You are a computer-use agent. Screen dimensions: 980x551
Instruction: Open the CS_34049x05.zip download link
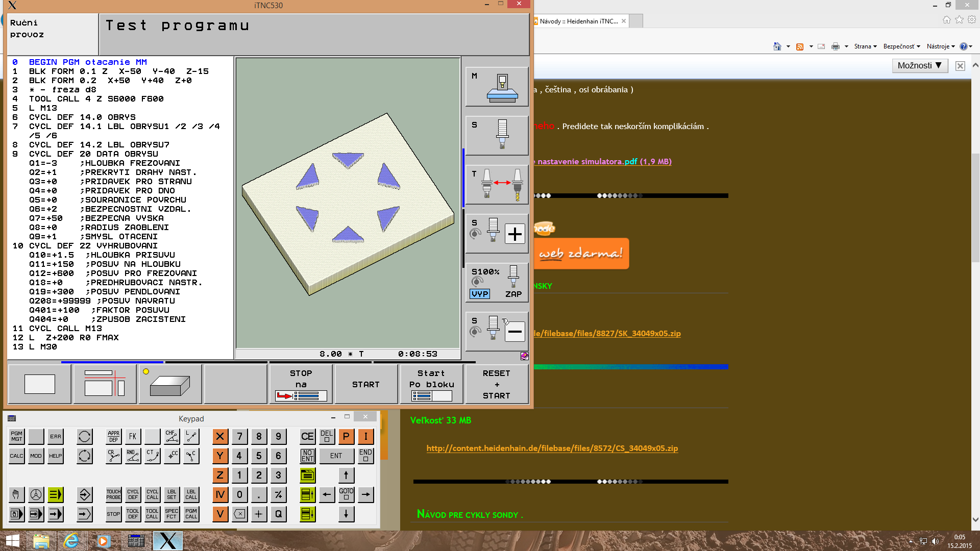552,448
